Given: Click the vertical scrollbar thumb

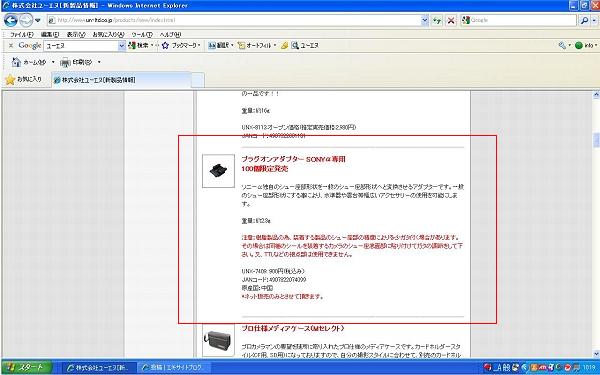Looking at the screenshot, I should tap(596, 140).
